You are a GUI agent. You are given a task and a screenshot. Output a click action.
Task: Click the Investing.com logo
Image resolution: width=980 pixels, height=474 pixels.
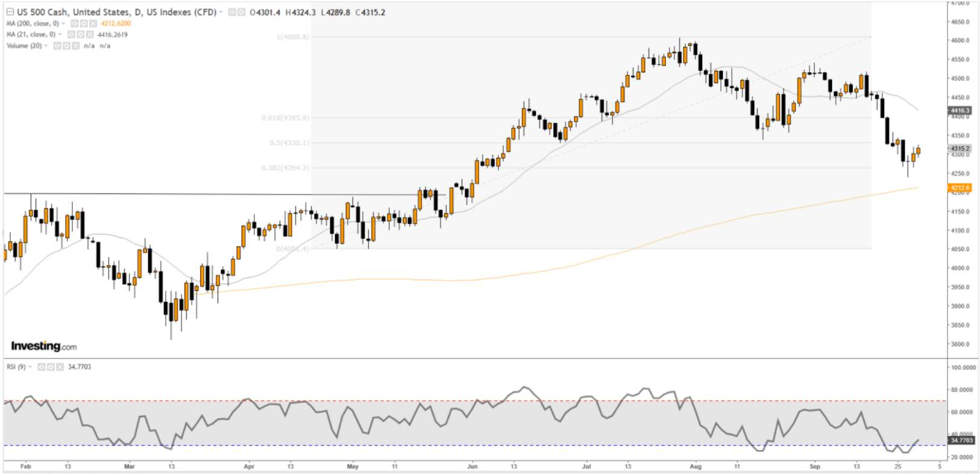(43, 346)
